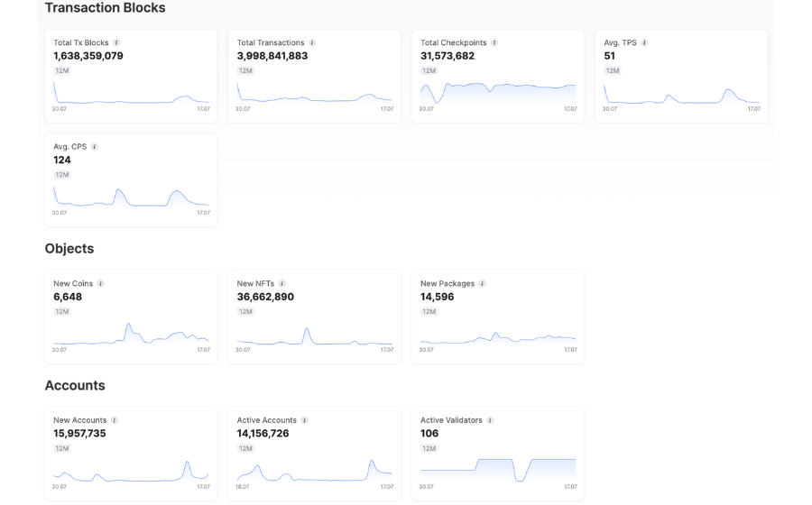Click info icon next to Total Tx Blocks
Image resolution: width=812 pixels, height=505 pixels.
coord(116,43)
